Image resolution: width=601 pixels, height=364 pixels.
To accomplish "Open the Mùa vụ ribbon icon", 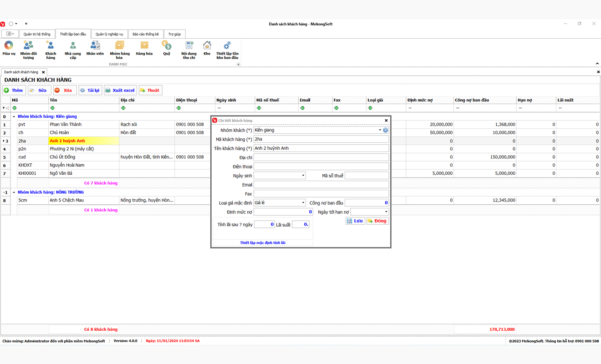I will point(9,48).
